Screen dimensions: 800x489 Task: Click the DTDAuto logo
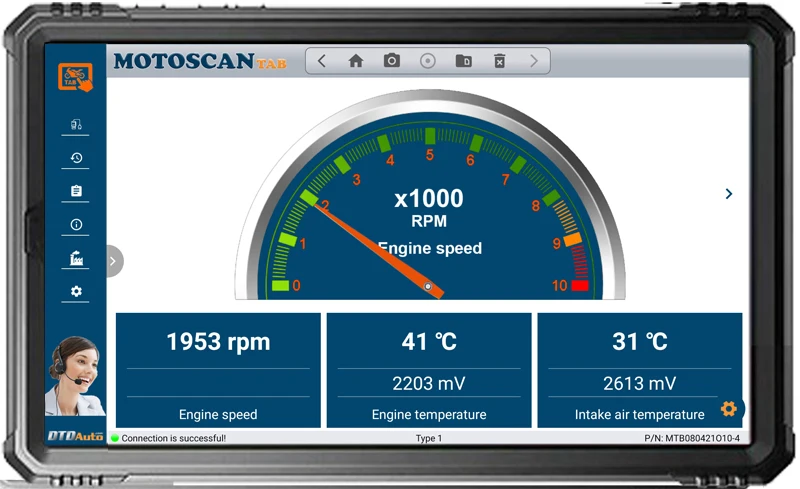[x=75, y=436]
